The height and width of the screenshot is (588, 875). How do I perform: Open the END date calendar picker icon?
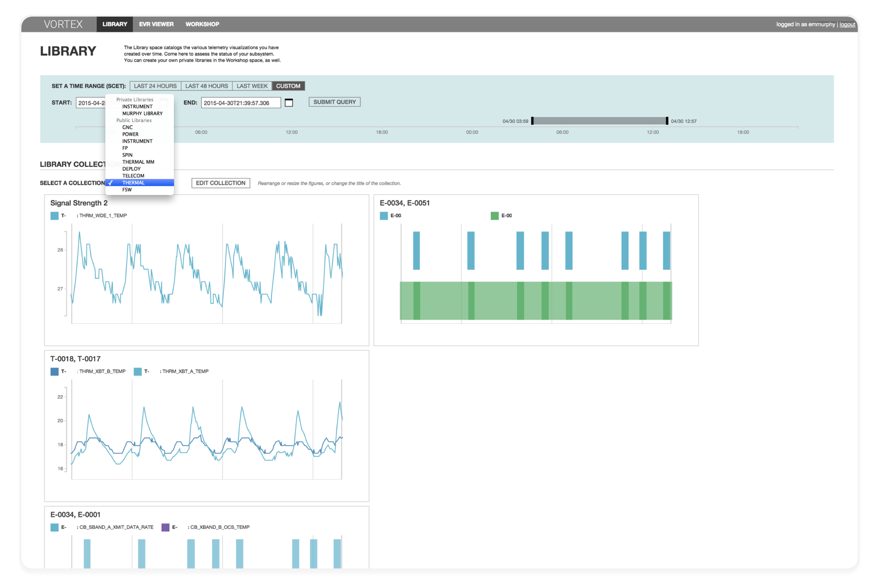[289, 103]
